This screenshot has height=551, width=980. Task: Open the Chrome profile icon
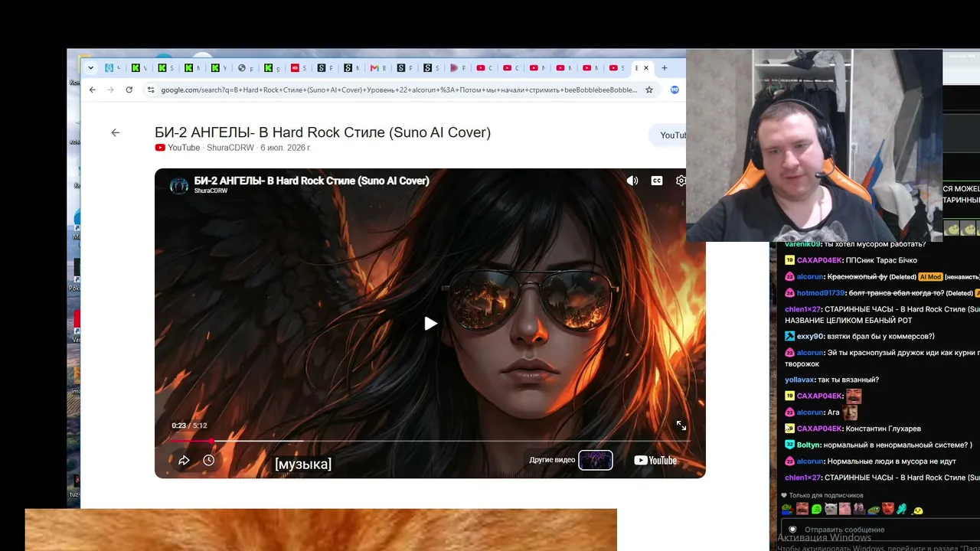675,90
